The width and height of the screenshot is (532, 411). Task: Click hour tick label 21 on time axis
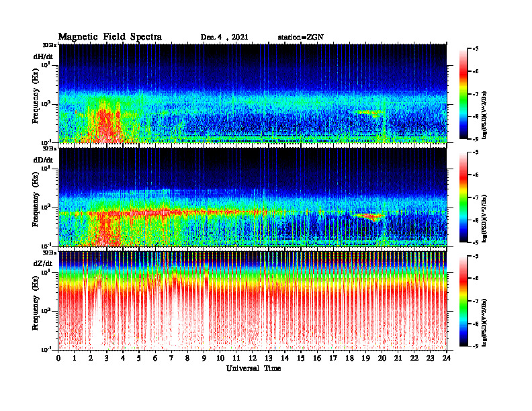pos(398,358)
